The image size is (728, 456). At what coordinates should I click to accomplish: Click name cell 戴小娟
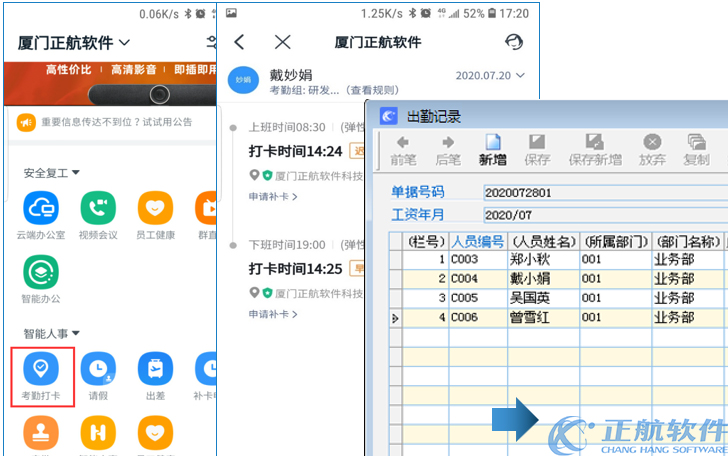click(543, 279)
